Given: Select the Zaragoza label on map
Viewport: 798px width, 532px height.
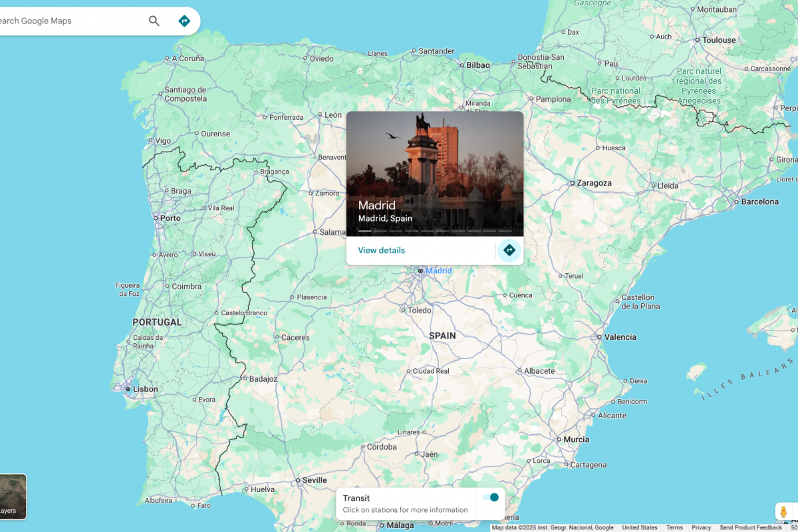Looking at the screenshot, I should point(594,183).
